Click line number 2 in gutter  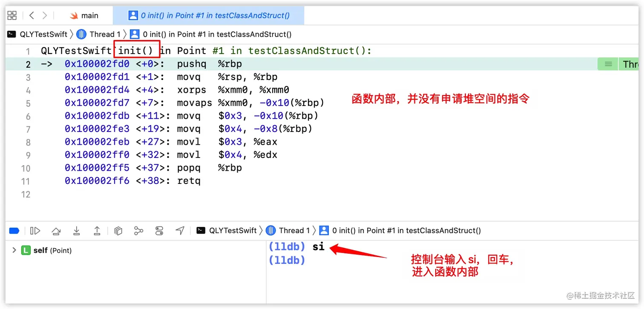pos(28,64)
